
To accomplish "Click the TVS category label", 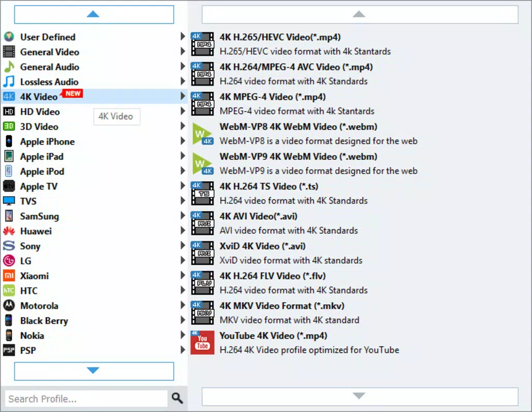I will click(x=28, y=201).
